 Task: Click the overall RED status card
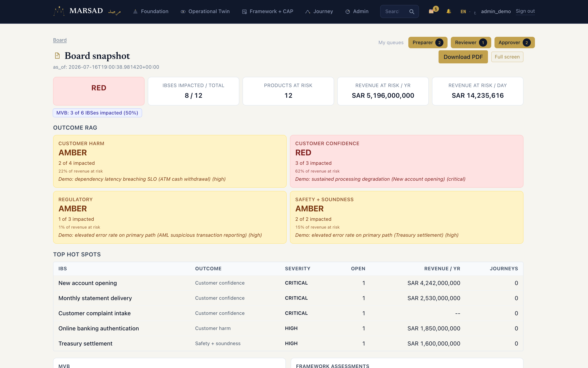click(x=99, y=91)
